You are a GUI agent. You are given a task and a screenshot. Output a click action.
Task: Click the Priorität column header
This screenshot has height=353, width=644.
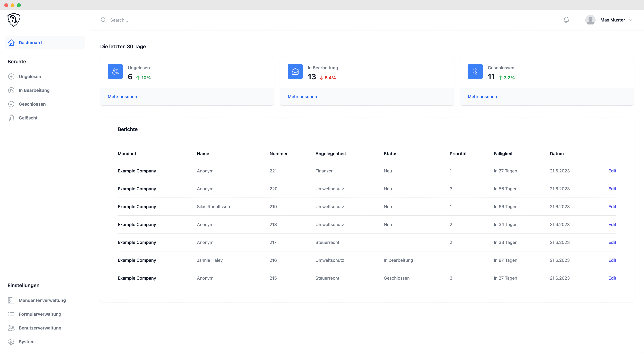458,154
